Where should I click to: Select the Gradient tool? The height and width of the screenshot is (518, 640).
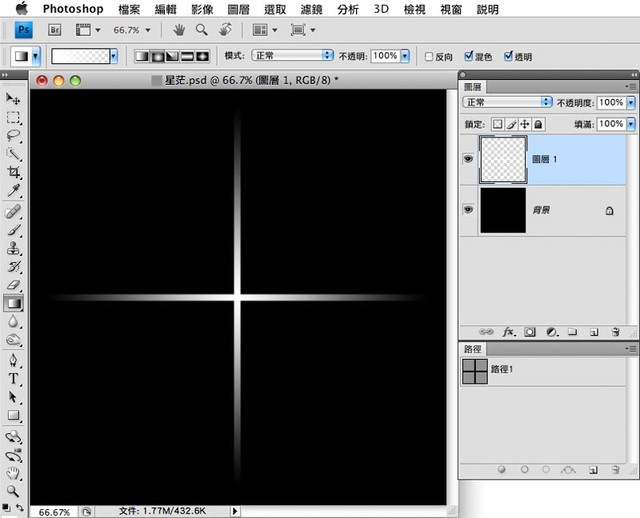coord(13,303)
